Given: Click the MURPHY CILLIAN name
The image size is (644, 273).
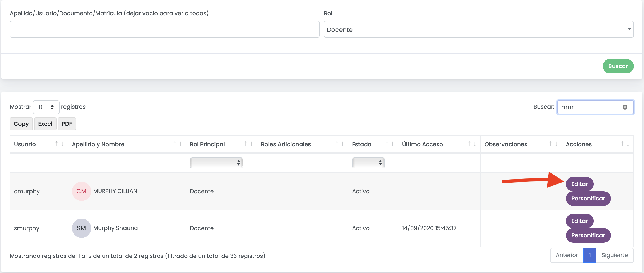Looking at the screenshot, I should (115, 191).
